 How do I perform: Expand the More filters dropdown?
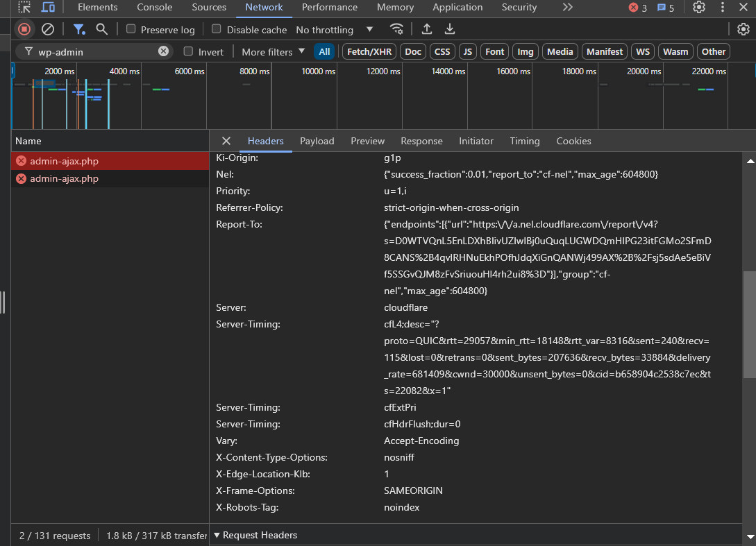coord(273,51)
